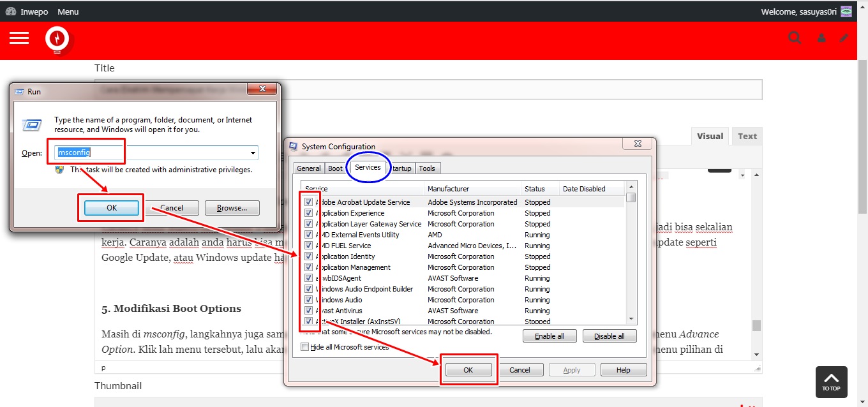Click the ActiveX Installer (AxInstSV) row
This screenshot has height=407, width=868.
(463, 321)
